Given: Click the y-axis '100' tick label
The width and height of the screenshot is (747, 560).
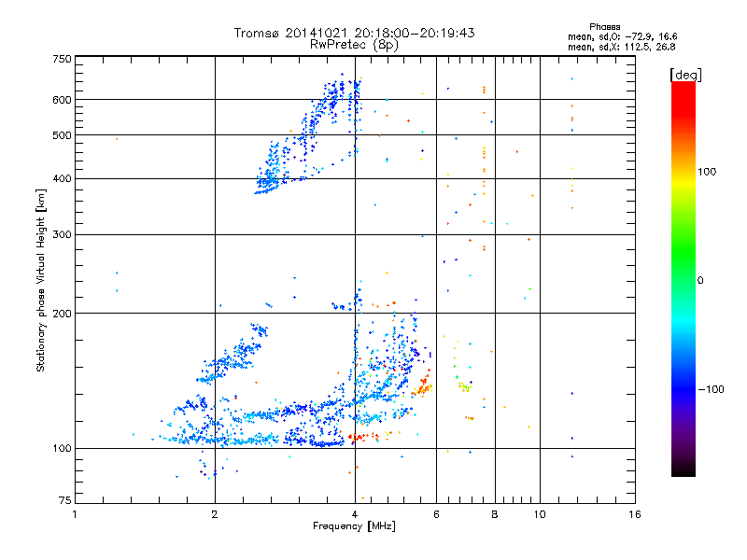Looking at the screenshot, I should tap(62, 449).
